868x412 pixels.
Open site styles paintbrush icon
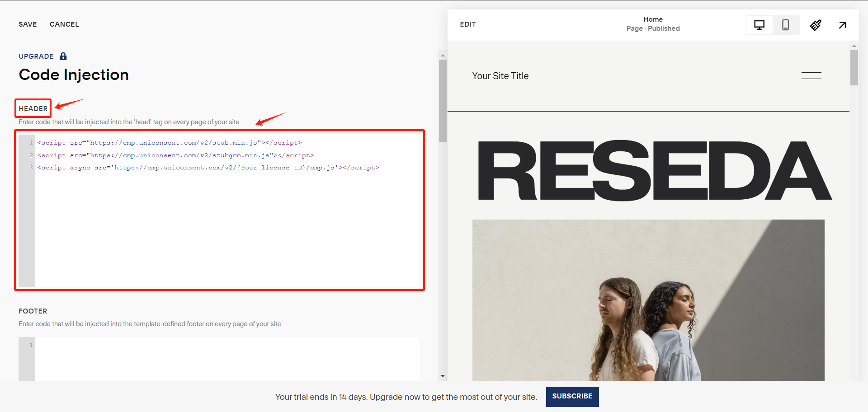tap(816, 25)
